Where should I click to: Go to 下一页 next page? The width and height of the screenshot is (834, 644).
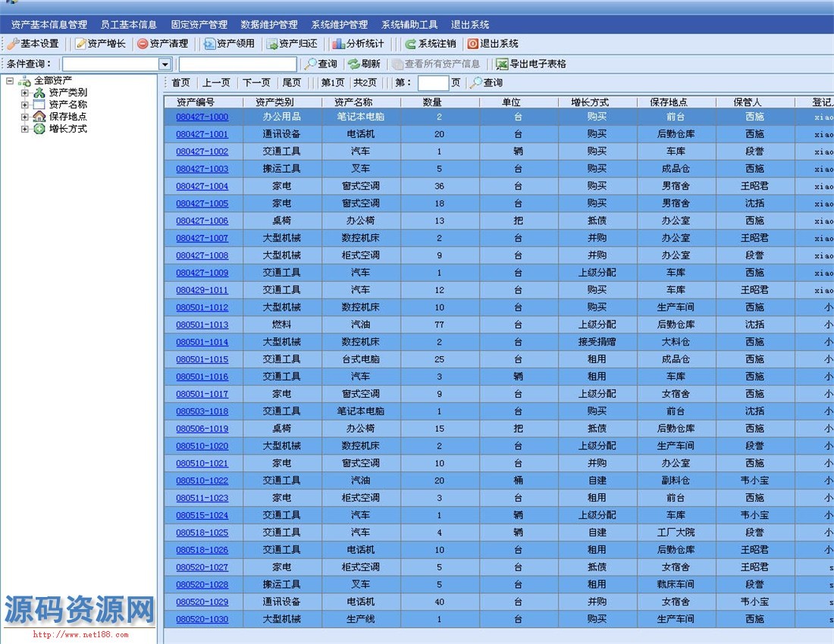point(256,83)
